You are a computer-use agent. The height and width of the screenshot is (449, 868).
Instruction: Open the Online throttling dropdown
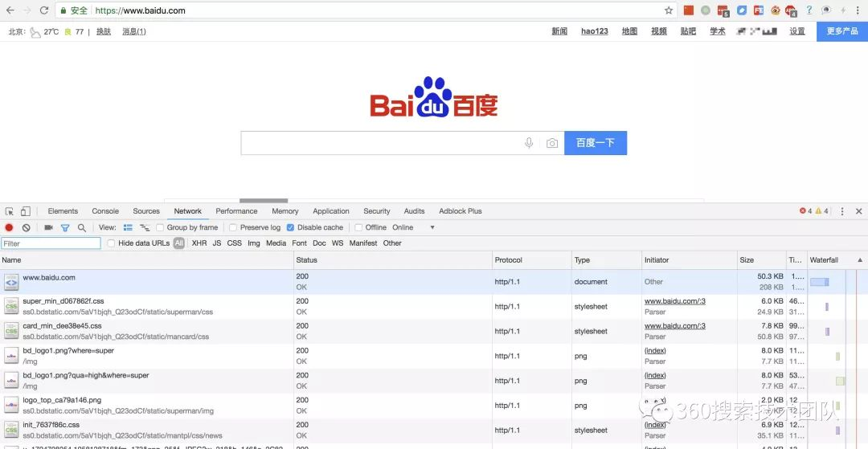point(414,227)
